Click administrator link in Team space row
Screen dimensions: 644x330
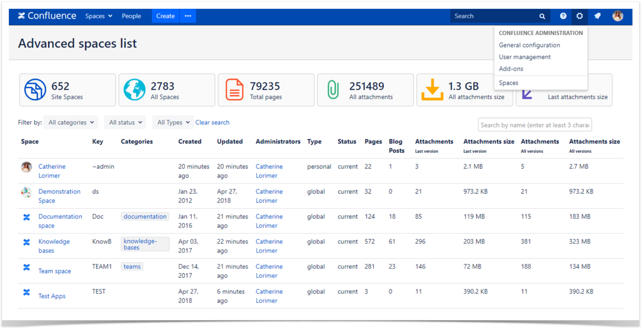click(x=269, y=271)
